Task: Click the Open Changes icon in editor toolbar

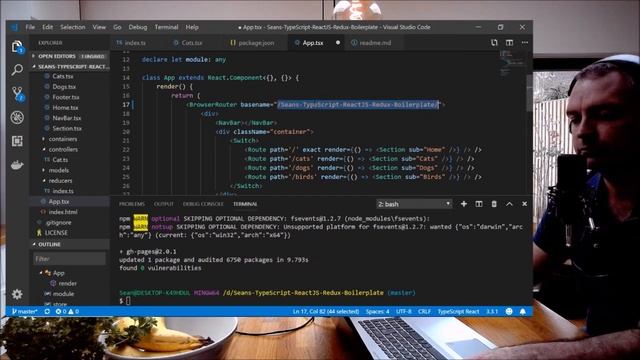Action: [x=494, y=42]
